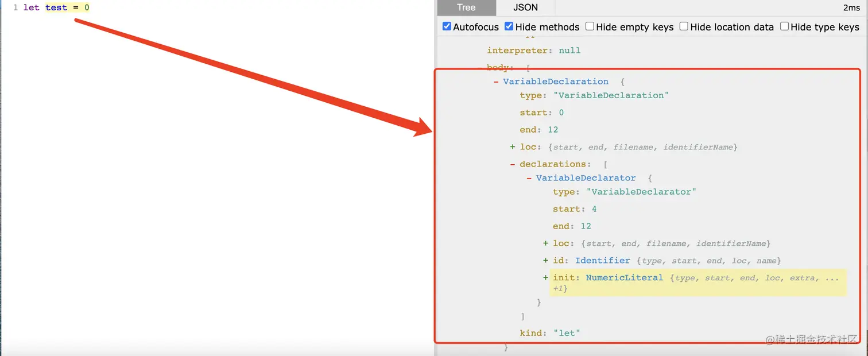Image resolution: width=868 pixels, height=356 pixels.
Task: Enable Hide empty keys checkbox
Action: tap(590, 26)
